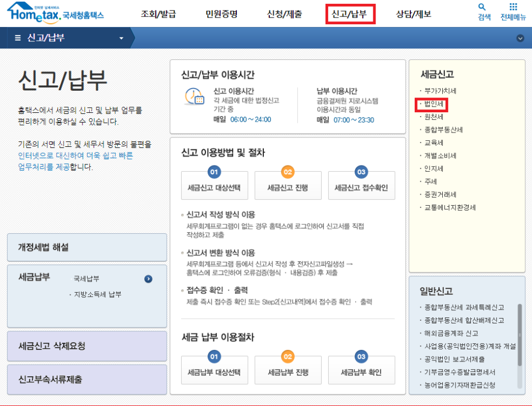532x406 pixels.
Task: Click the 신고서 변환 방식 이용 heading
Action: click(x=220, y=253)
